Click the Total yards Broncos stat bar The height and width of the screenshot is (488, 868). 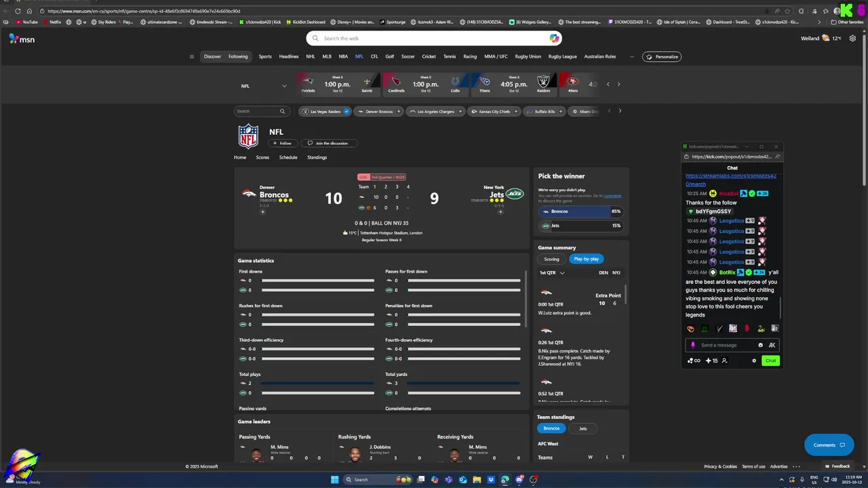(x=463, y=384)
